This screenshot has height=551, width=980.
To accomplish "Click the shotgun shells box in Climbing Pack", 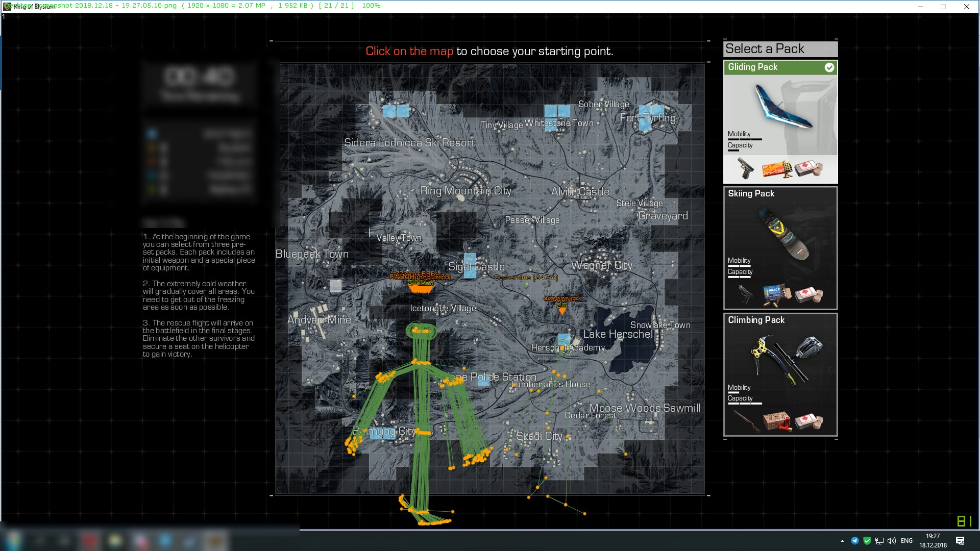I will pos(777,421).
